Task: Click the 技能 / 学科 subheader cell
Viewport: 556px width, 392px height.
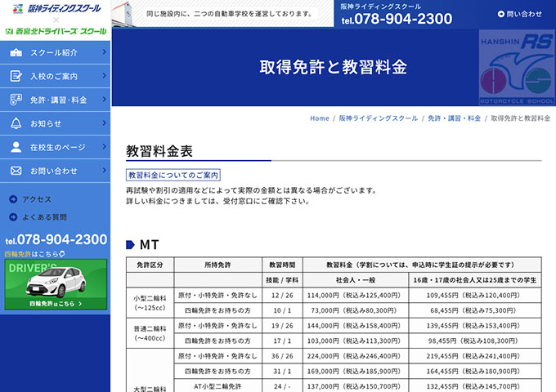Action: pos(282,280)
